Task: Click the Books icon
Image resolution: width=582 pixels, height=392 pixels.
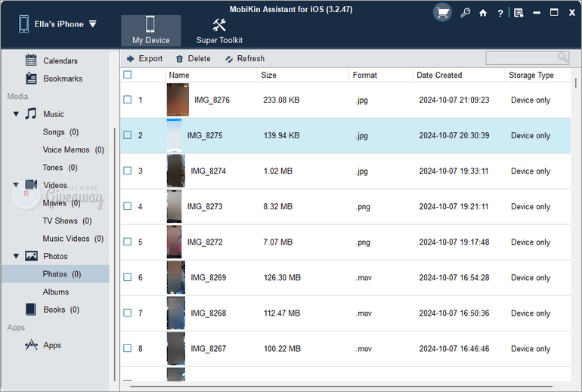Action: click(x=31, y=310)
